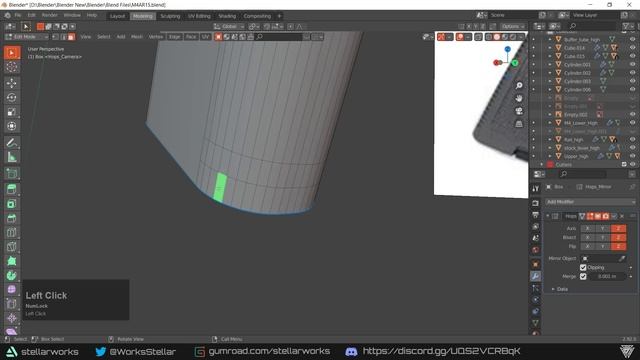Screen dimensions: 640x360
Task: Switch to the Sculpting workspace tab
Action: [170, 16]
